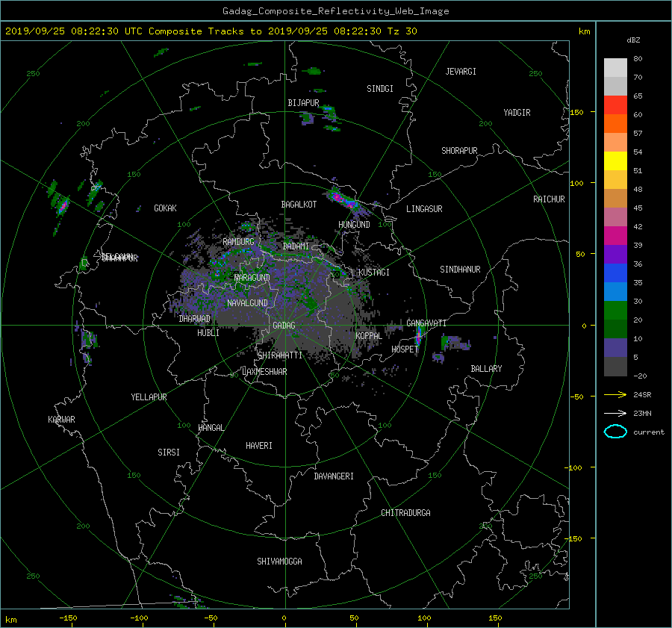Screen dimensions: 672x628
Task: Select the KUSTAGI label
Action: click(x=374, y=273)
